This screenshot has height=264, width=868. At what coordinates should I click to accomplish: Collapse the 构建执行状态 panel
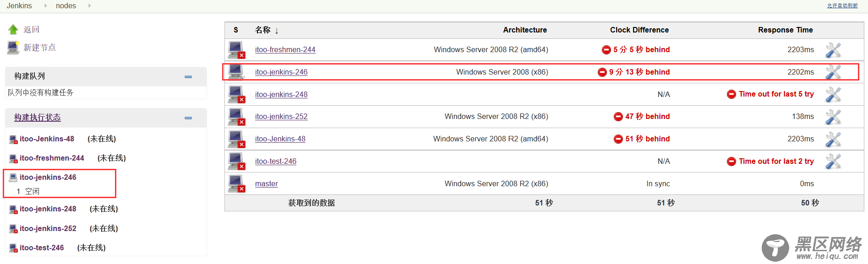[188, 118]
